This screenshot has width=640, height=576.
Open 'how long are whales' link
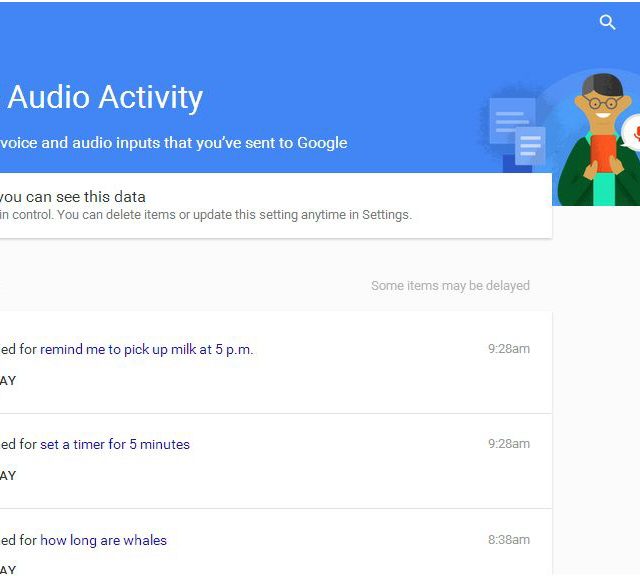tap(103, 540)
